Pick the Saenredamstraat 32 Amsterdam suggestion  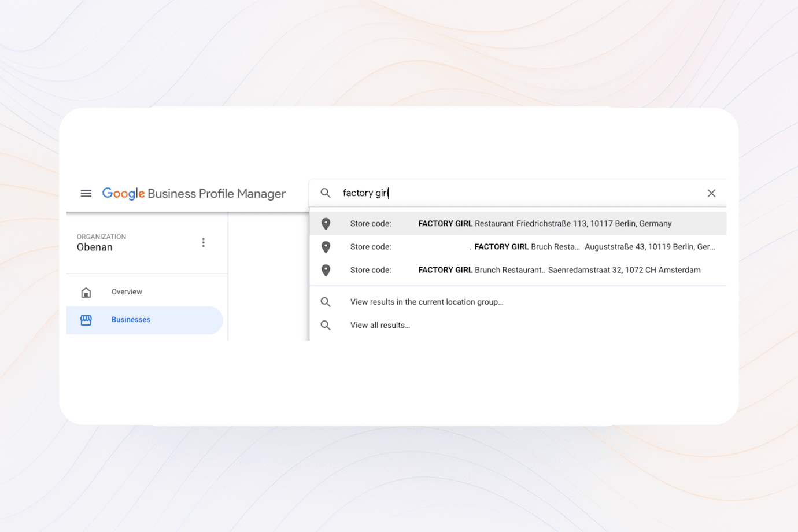(x=559, y=270)
